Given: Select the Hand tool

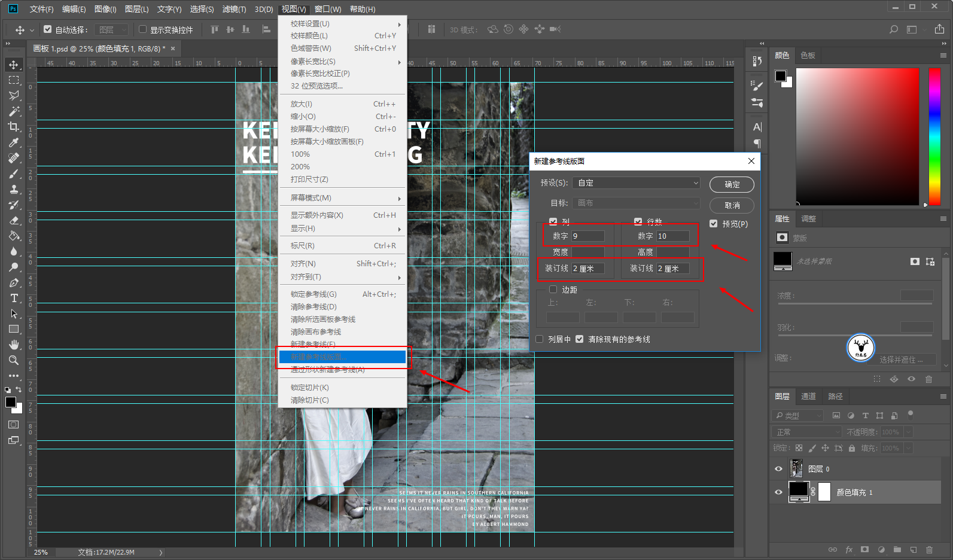Looking at the screenshot, I should coord(14,345).
